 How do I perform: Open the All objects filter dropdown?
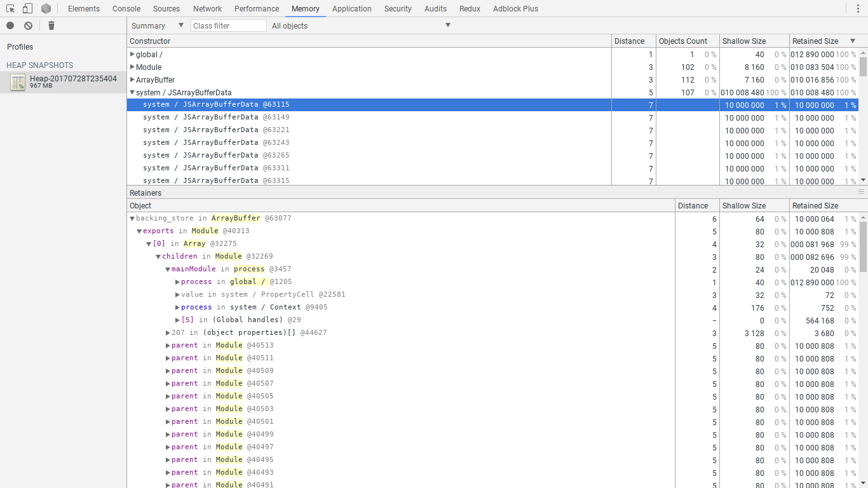pos(361,25)
